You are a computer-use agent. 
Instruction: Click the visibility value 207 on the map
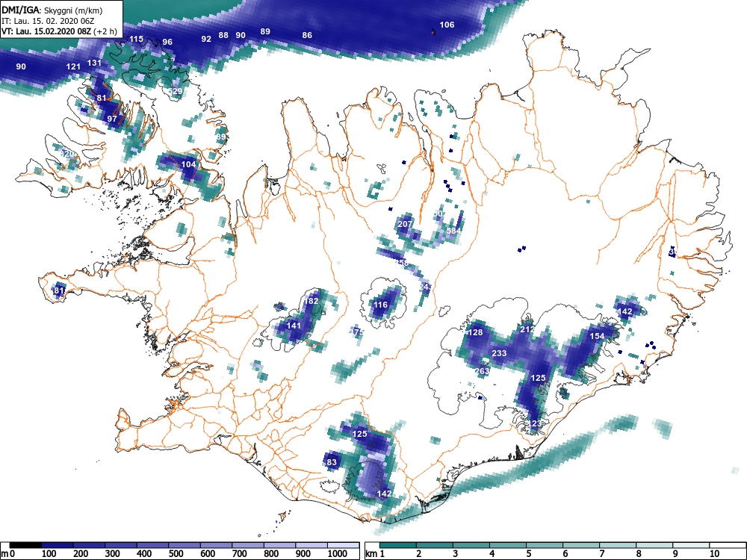pos(405,224)
